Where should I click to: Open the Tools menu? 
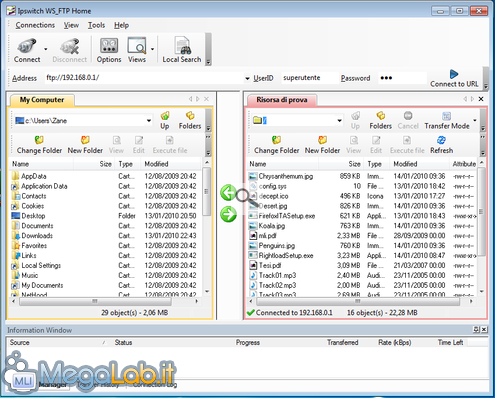tap(96, 25)
